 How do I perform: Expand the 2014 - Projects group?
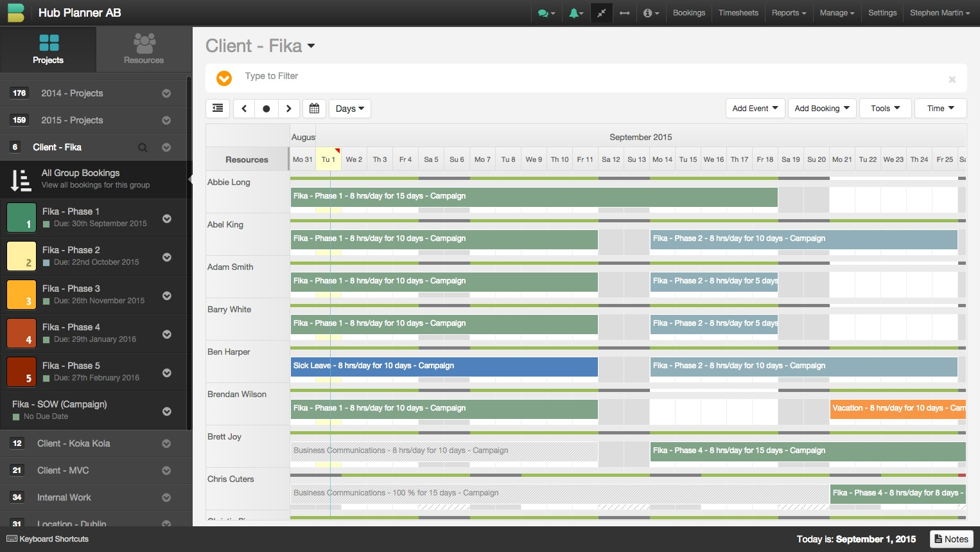166,93
